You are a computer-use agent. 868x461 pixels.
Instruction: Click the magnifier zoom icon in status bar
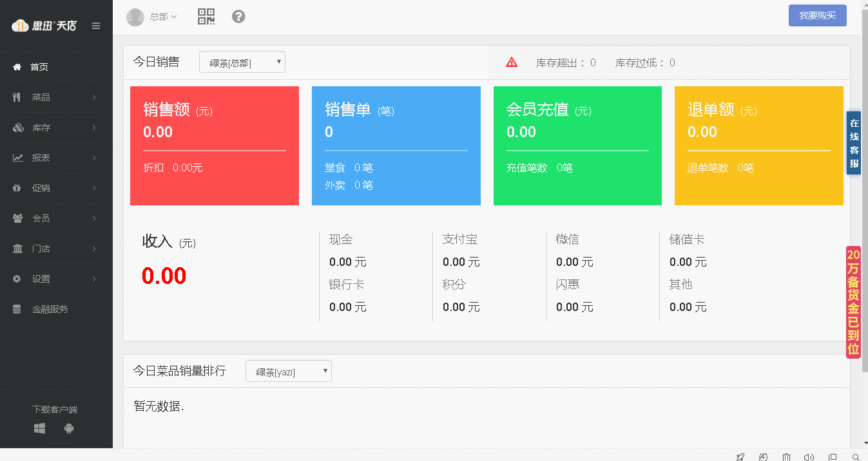click(855, 456)
